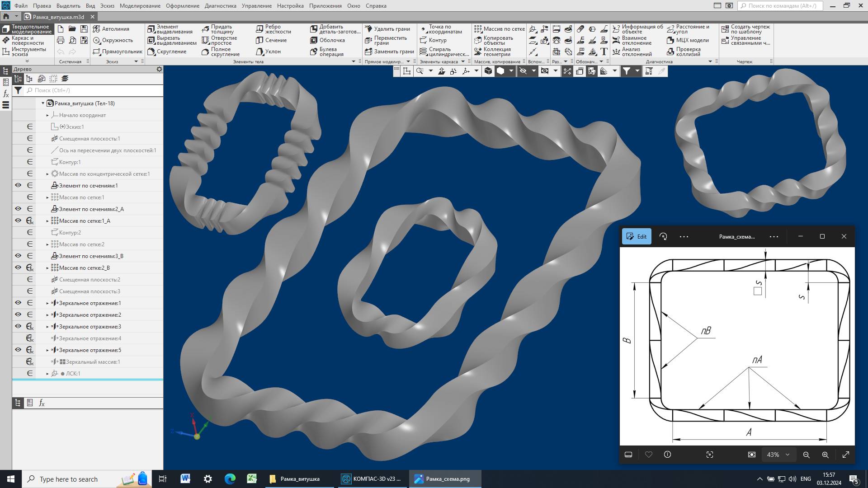Viewport: 868px width, 488px height.
Task: Open zoom level dropdown in photo viewer
Action: coord(788,455)
